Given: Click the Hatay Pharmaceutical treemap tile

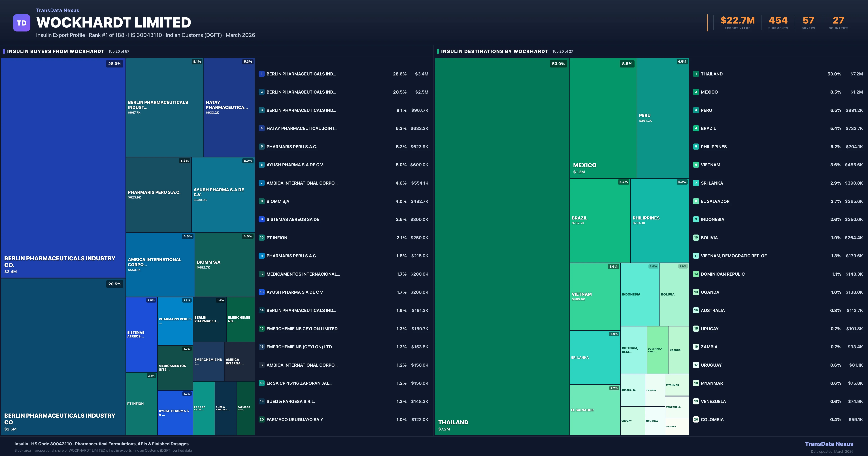Looking at the screenshot, I should [229, 107].
